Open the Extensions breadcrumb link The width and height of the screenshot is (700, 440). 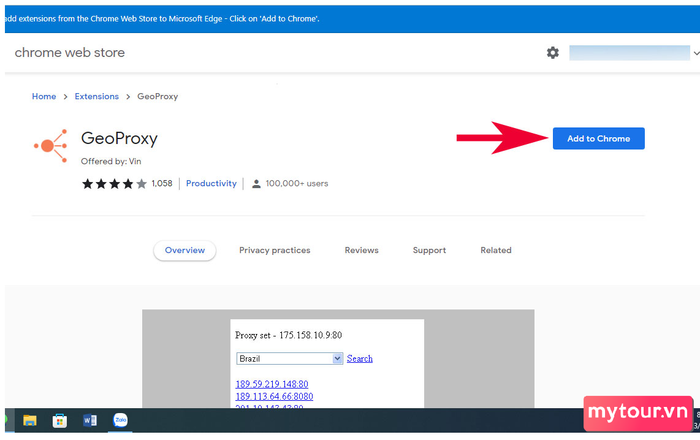click(96, 96)
